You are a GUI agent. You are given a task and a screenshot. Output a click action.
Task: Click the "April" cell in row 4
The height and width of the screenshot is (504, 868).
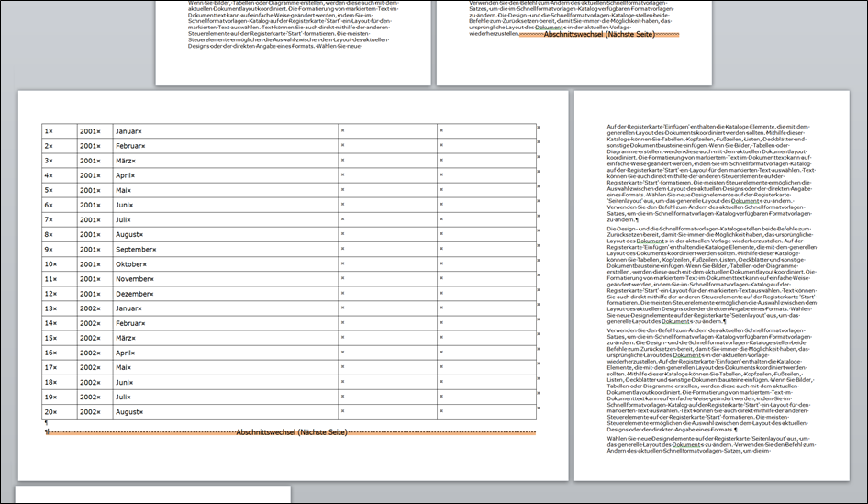(x=127, y=175)
